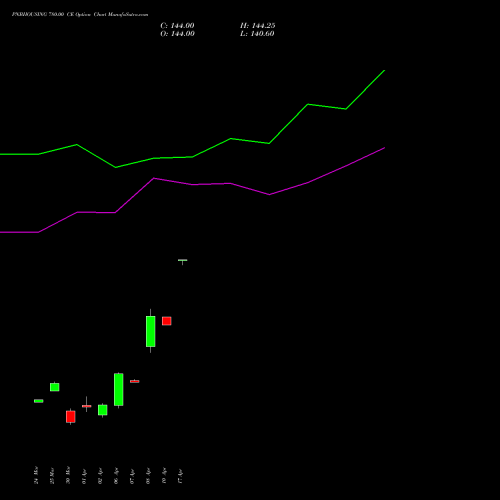500x500 pixels.
Task: Click the '08 Apr' date axis label
Action: tap(148, 476)
